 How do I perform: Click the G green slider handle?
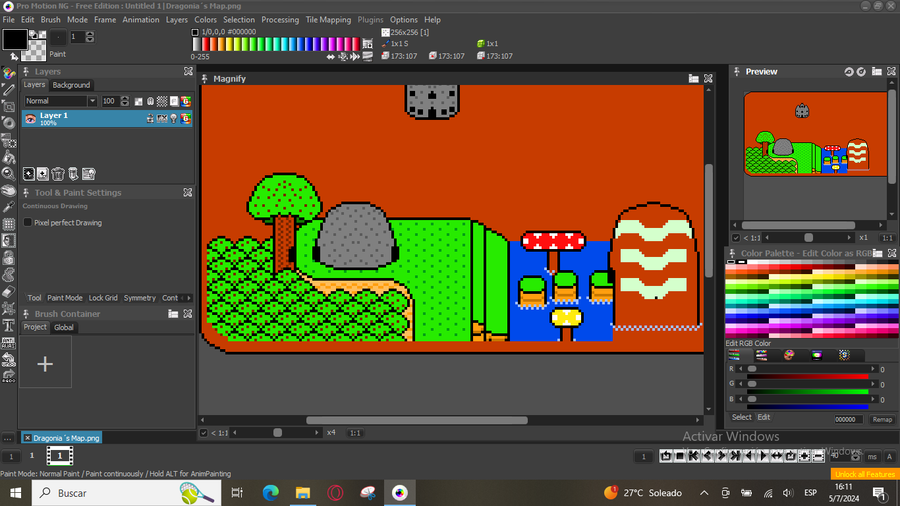752,384
